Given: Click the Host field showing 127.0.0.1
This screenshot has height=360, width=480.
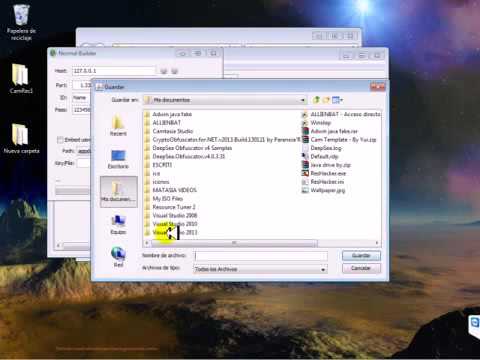Looking at the screenshot, I should click(x=114, y=71).
